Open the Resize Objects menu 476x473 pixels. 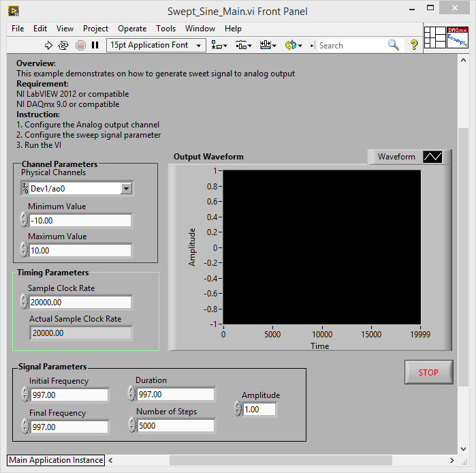(268, 45)
